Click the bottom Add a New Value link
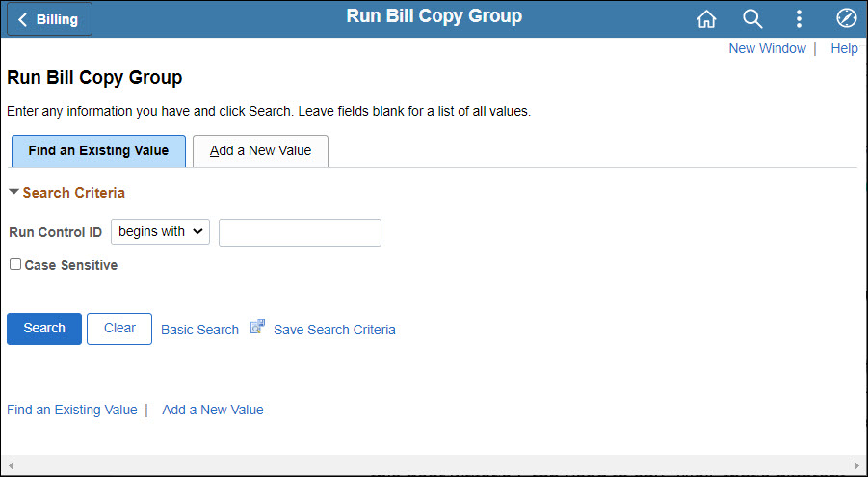This screenshot has height=477, width=868. 212,410
